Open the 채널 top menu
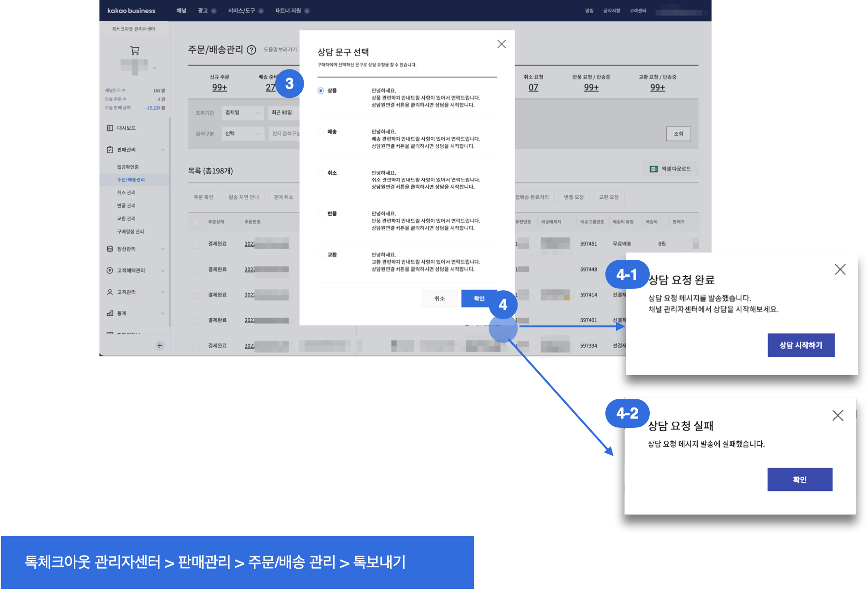The height and width of the screenshot is (590, 868). tap(181, 11)
